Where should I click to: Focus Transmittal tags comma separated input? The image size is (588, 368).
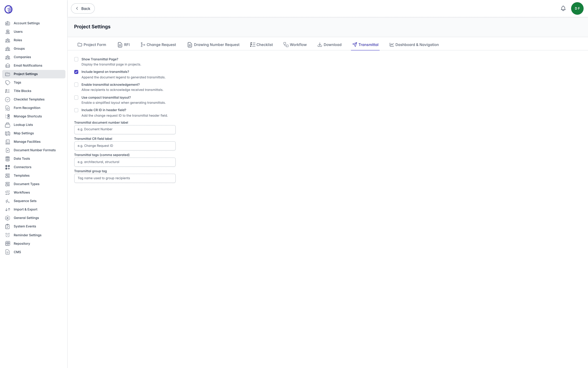125,162
